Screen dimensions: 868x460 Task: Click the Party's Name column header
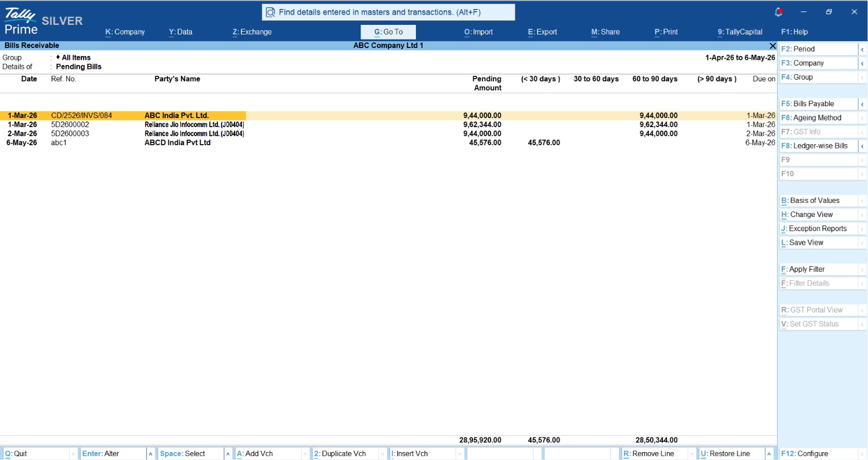click(x=177, y=79)
